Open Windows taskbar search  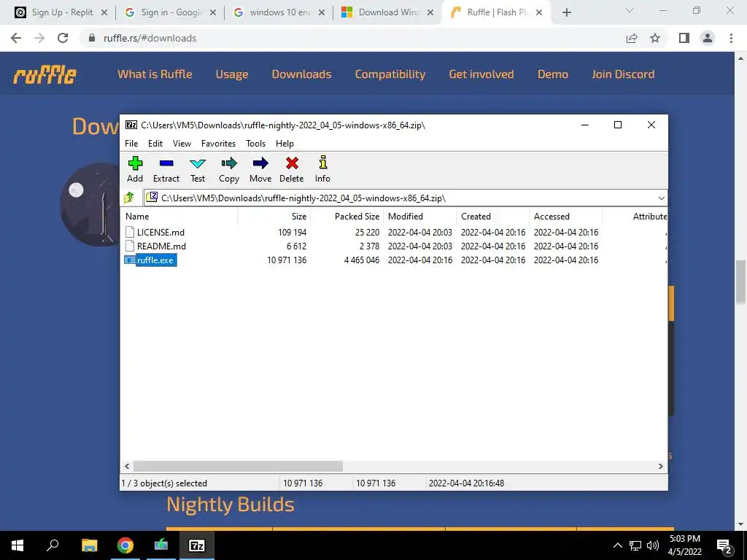pos(53,545)
